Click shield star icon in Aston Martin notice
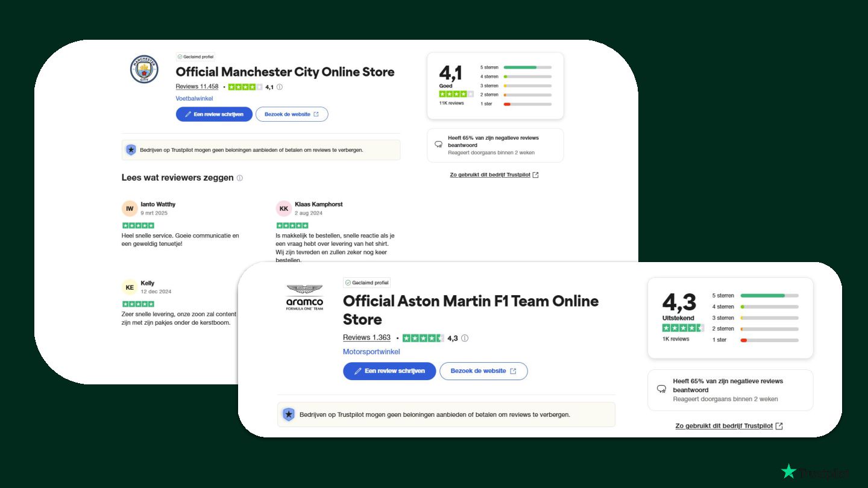This screenshot has width=868, height=488. [289, 414]
